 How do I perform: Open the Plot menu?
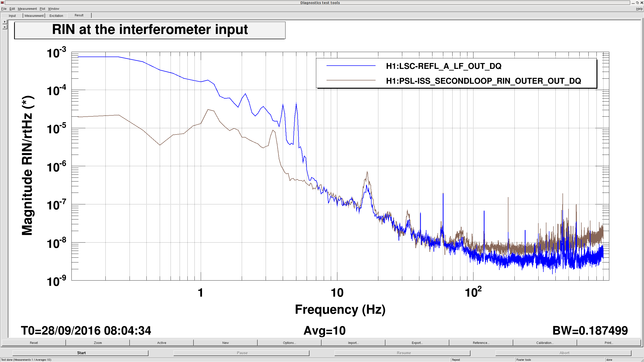coord(42,9)
